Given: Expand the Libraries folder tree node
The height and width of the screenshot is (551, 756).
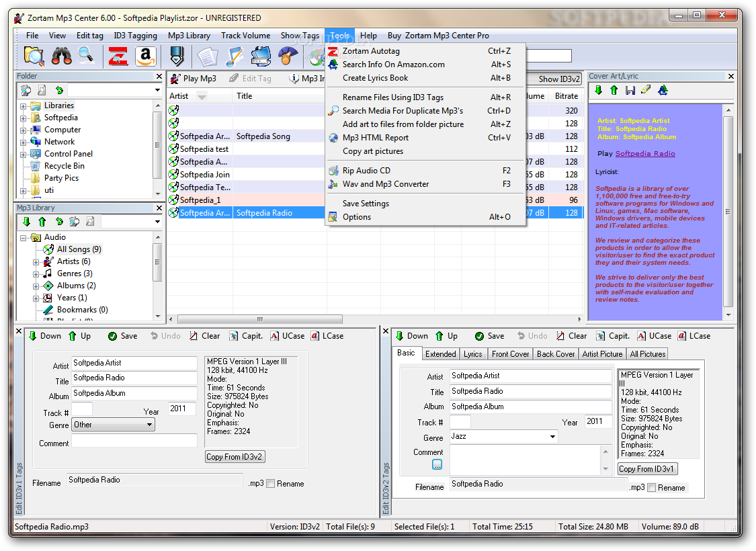Looking at the screenshot, I should (24, 106).
